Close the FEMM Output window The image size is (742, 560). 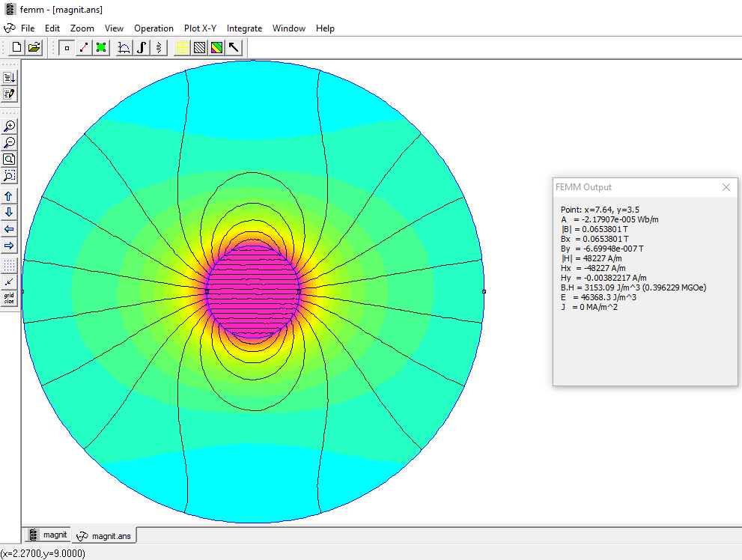coord(726,187)
